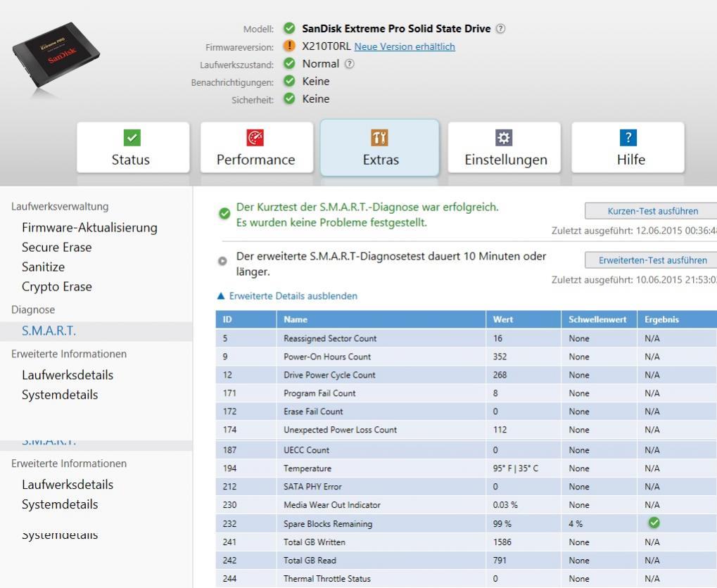717x588 pixels.
Task: Click the green check beside Sicherheit
Action: tap(289, 98)
